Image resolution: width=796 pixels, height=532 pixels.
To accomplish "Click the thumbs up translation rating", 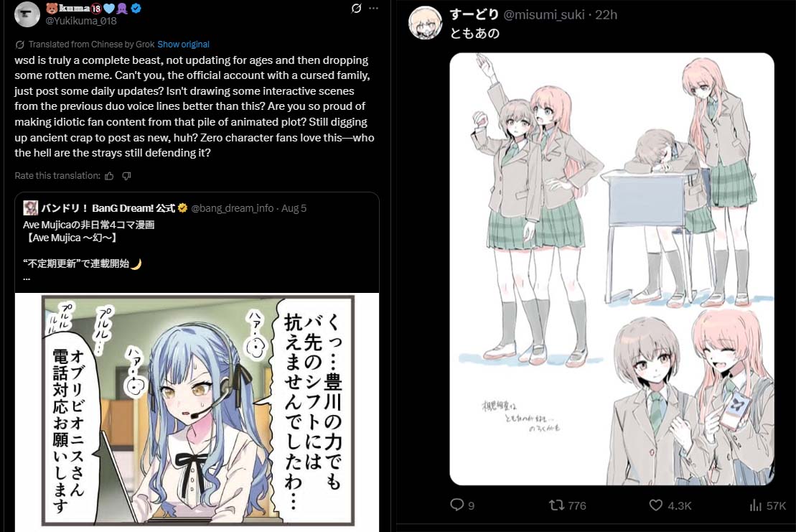I will click(x=109, y=176).
